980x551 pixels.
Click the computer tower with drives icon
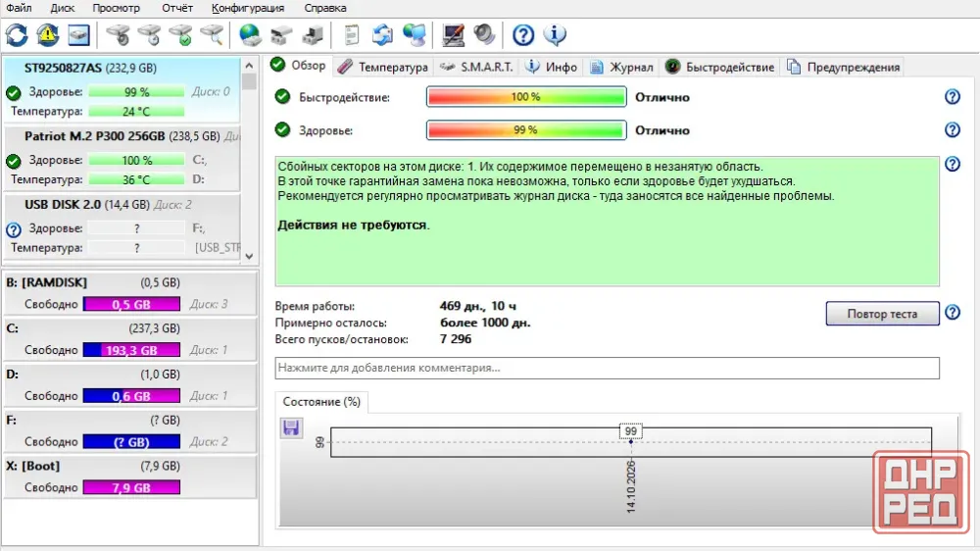(x=313, y=35)
